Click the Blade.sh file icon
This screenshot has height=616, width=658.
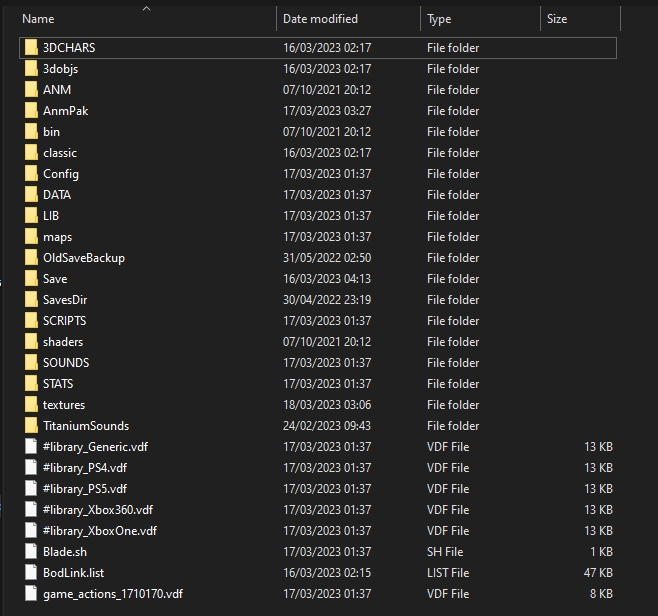[x=31, y=551]
